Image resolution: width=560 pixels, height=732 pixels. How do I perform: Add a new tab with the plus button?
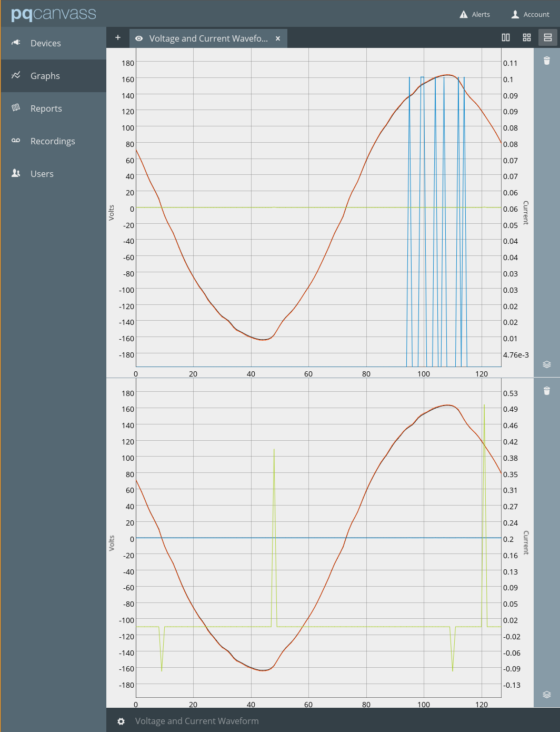117,37
